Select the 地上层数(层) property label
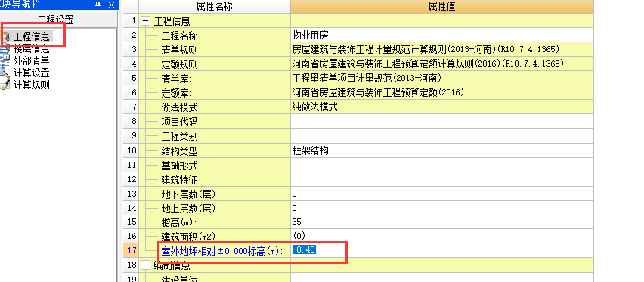This screenshot has height=282, width=644. tap(190, 209)
